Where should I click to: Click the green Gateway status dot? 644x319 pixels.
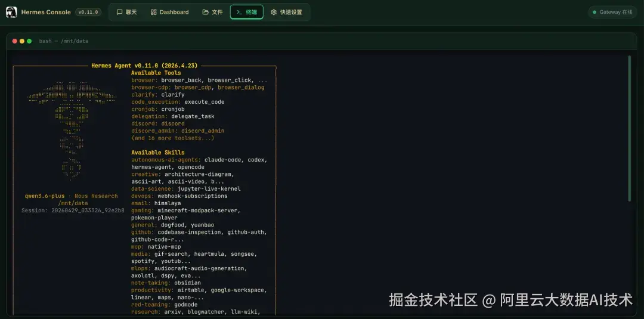[594, 13]
